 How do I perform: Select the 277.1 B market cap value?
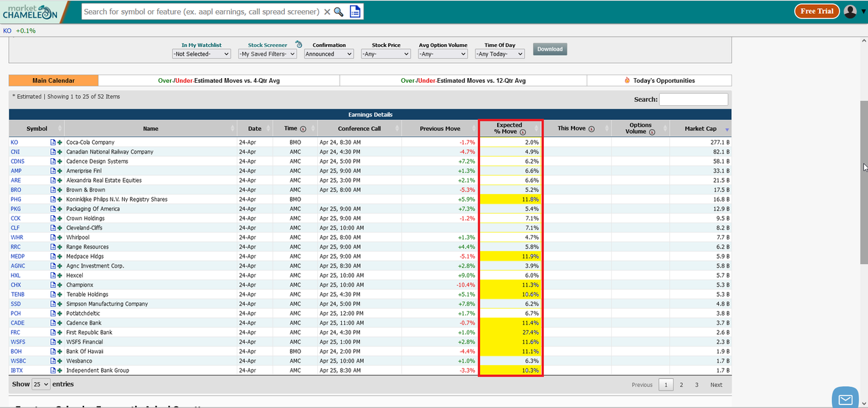[720, 143]
